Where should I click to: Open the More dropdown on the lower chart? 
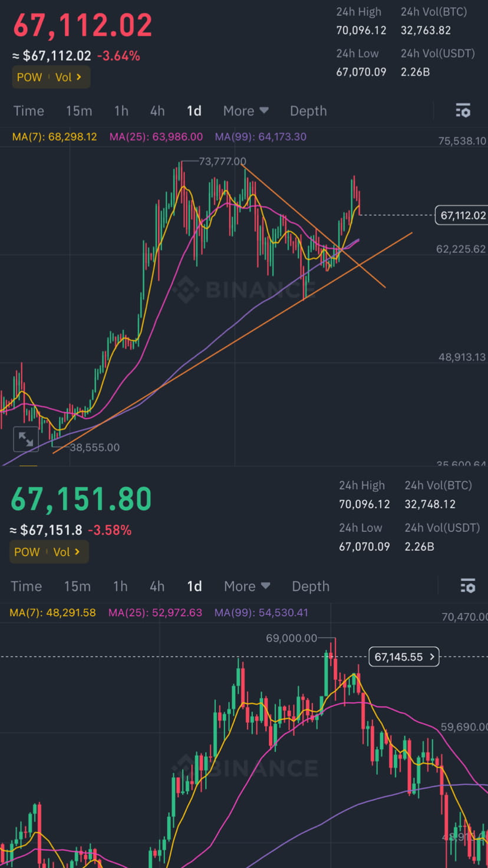tap(247, 586)
